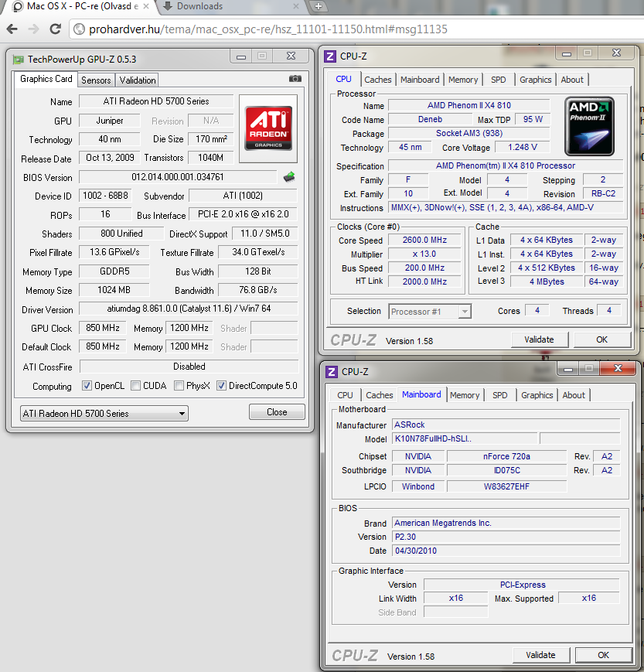644x672 pixels.
Task: Click the Core Voltage 1.248 V value
Action: 523,148
